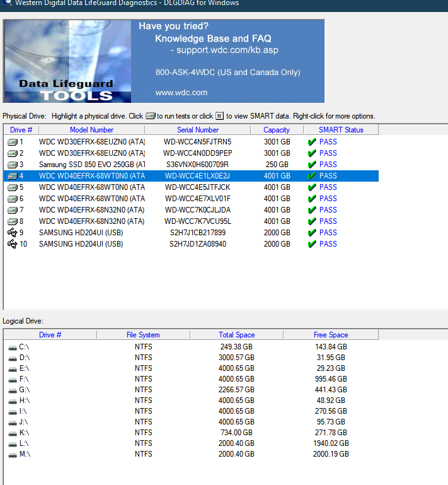Select serial number WD-WCC4E5JTFJCK
Viewport: 448px width, 485px height.
197,187
